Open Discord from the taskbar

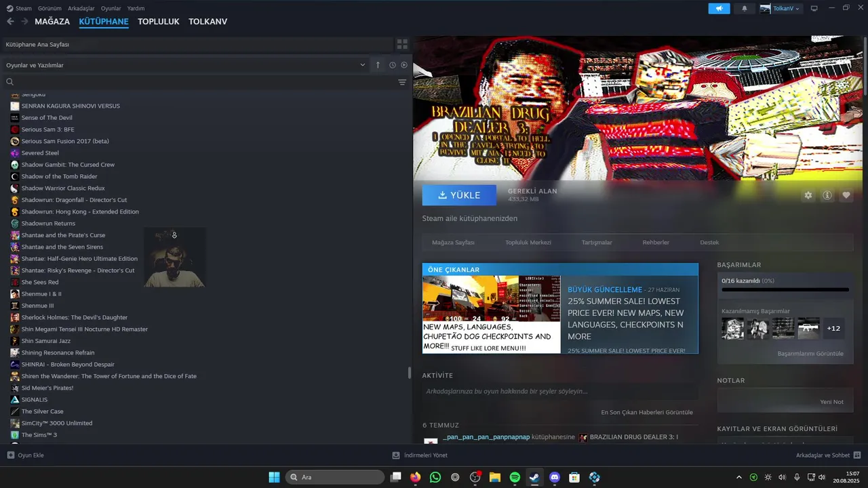pos(555,477)
